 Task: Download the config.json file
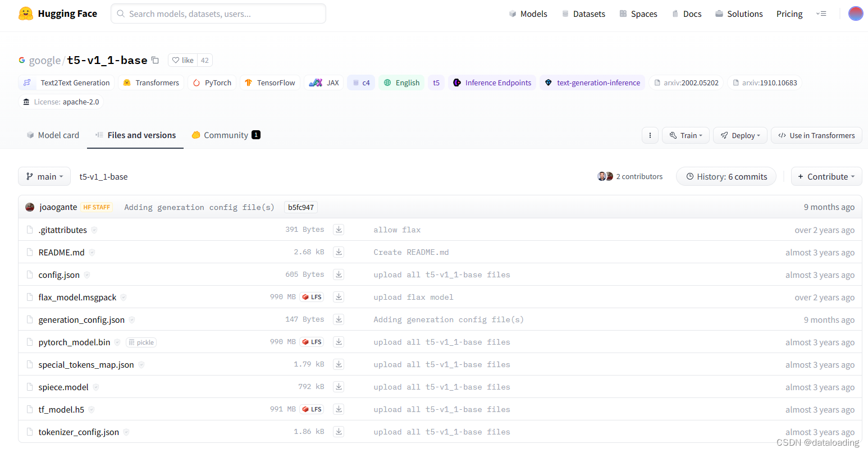pyautogui.click(x=339, y=274)
